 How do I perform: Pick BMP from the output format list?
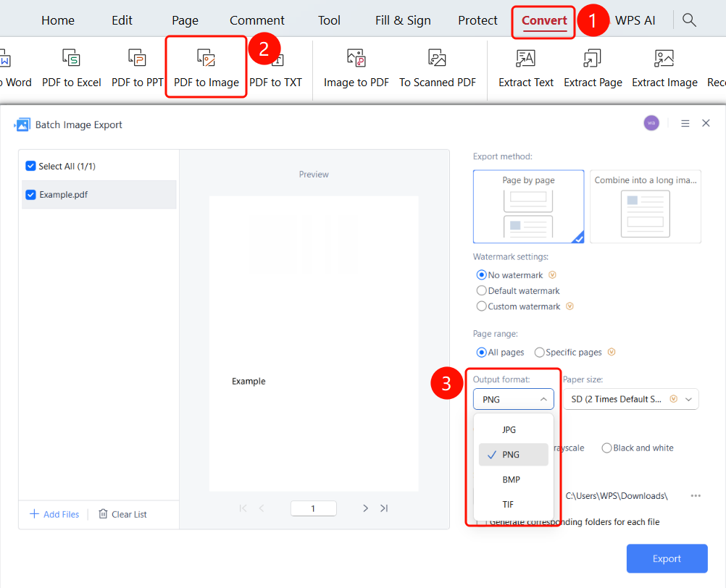coord(514,480)
